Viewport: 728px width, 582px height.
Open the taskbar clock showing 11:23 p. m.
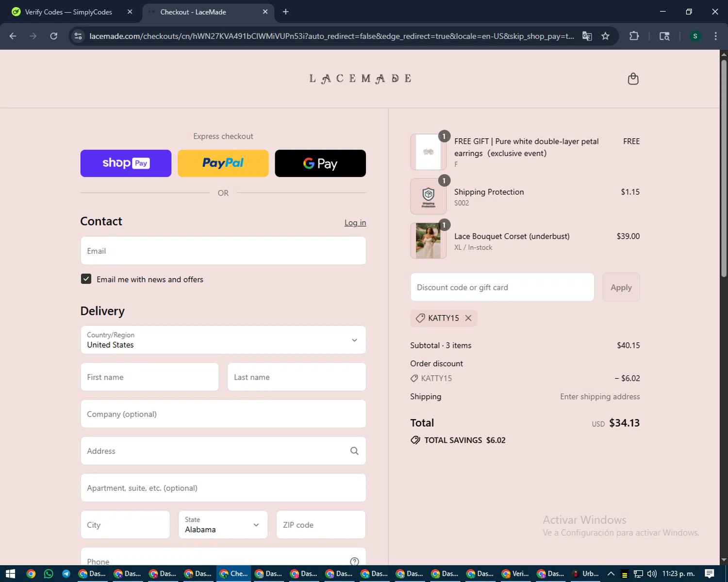coord(678,574)
